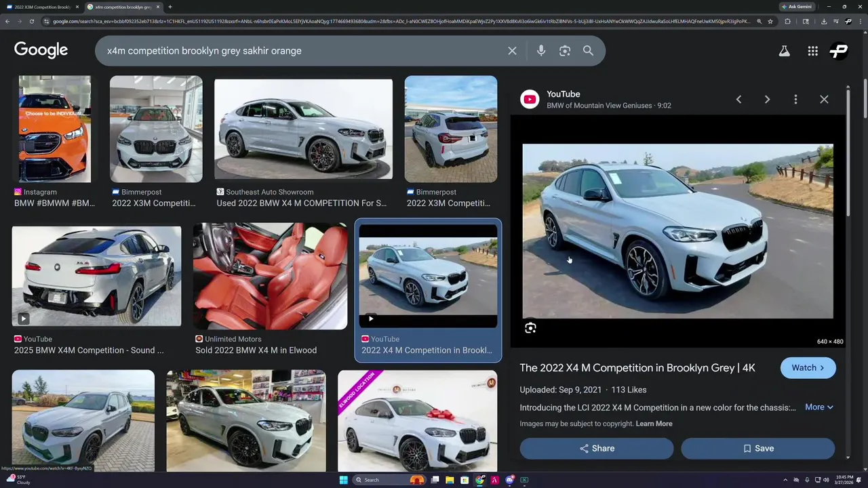Submit the search with the magnifier icon

[588, 51]
